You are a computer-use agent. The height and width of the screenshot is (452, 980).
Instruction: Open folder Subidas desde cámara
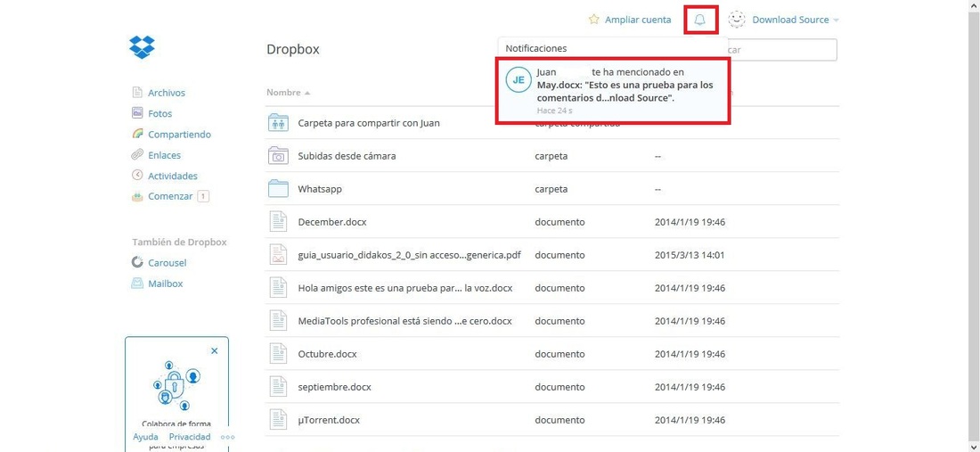(x=347, y=156)
